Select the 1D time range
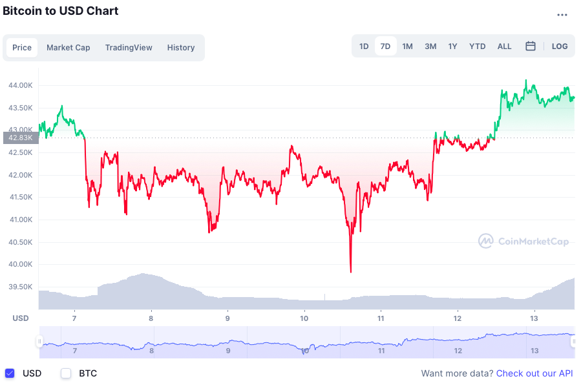 [364, 46]
